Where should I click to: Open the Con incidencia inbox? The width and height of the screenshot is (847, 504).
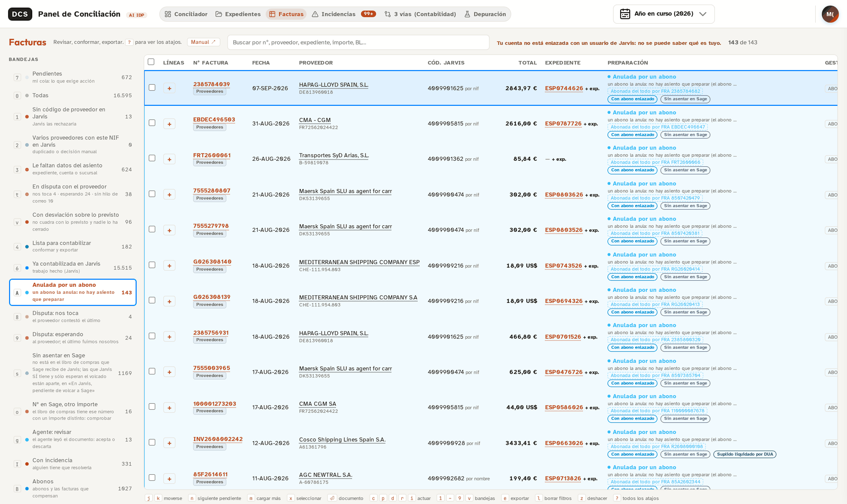(x=73, y=464)
